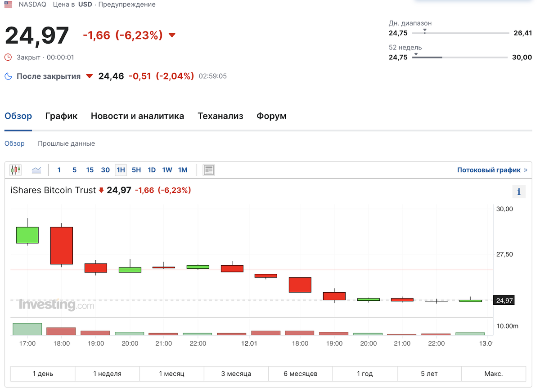
Task: Select the 1D chart interval
Action: pyautogui.click(x=152, y=170)
